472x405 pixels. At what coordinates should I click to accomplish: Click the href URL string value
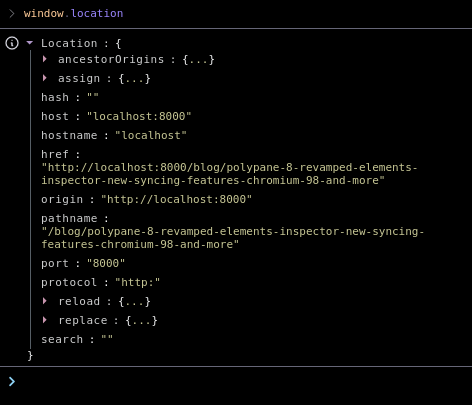pyautogui.click(x=229, y=174)
